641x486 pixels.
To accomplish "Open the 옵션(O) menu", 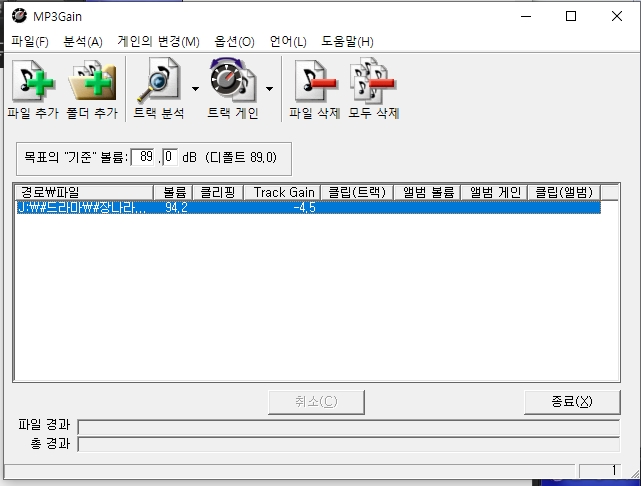I will tap(234, 41).
